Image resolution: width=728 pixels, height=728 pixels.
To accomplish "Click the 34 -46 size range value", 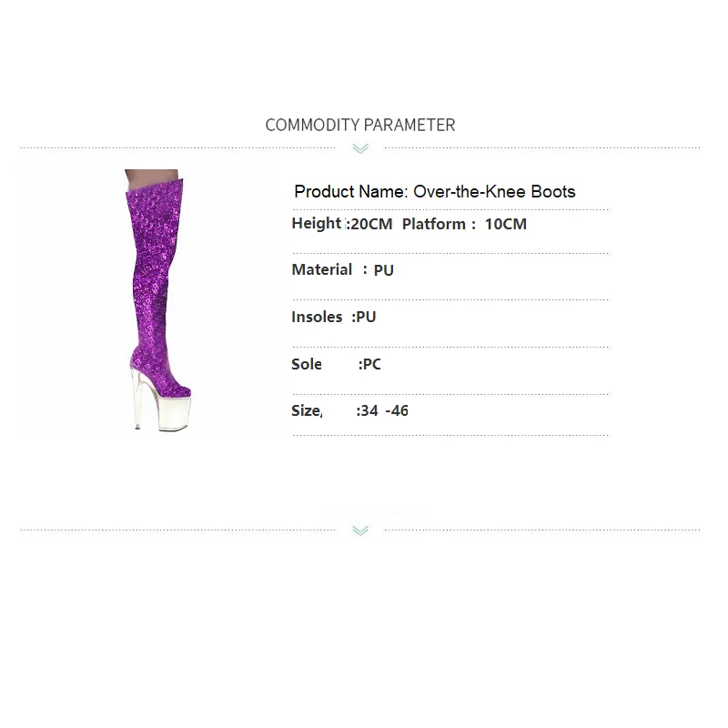I will point(384,410).
